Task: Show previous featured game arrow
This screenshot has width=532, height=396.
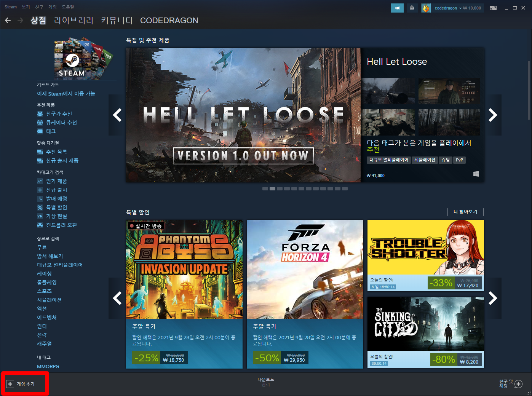Action: pos(117,115)
